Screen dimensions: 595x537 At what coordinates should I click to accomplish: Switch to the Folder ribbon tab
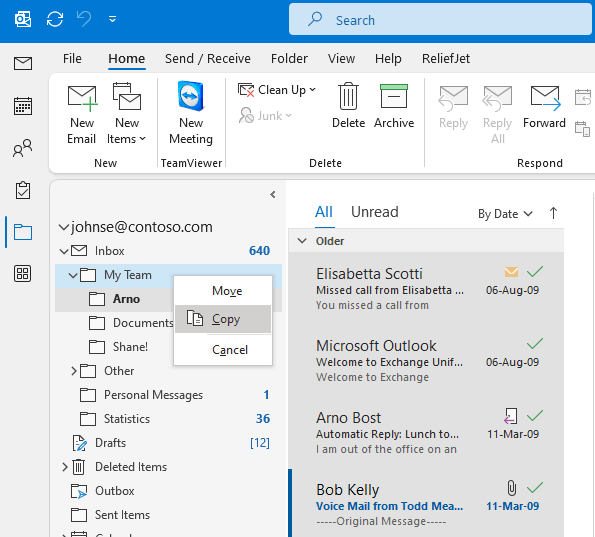289,58
